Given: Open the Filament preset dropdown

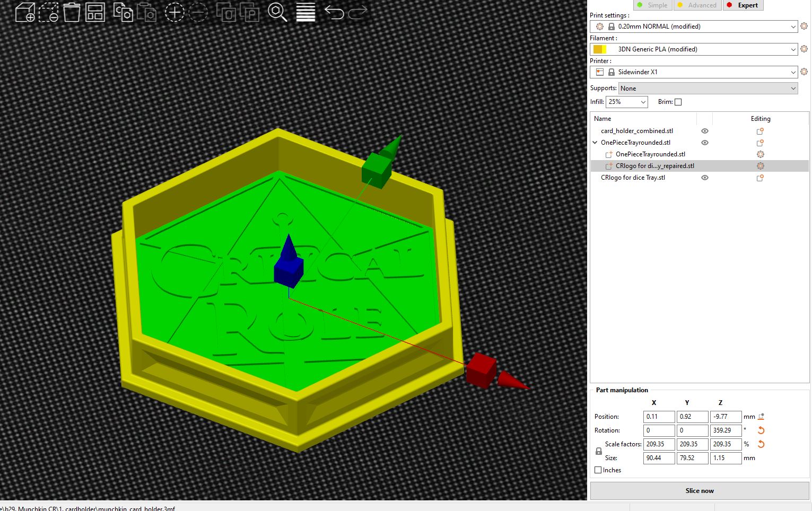Looking at the screenshot, I should point(694,49).
